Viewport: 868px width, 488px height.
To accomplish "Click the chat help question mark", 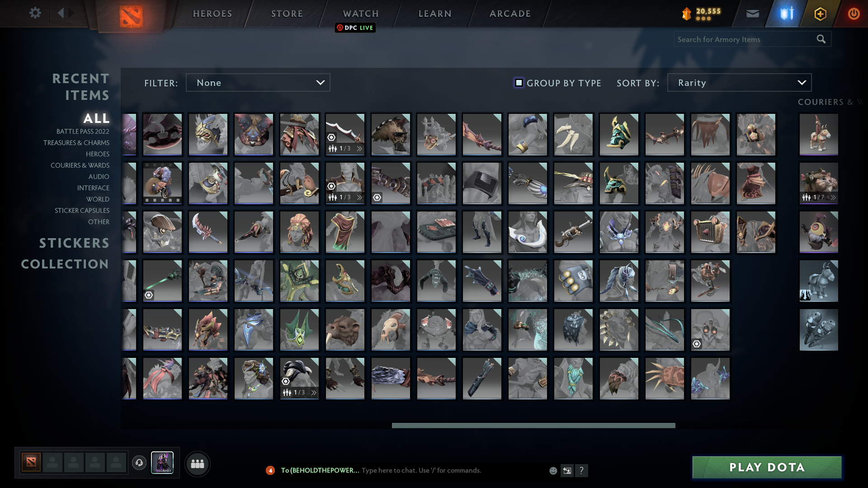I will (x=581, y=470).
